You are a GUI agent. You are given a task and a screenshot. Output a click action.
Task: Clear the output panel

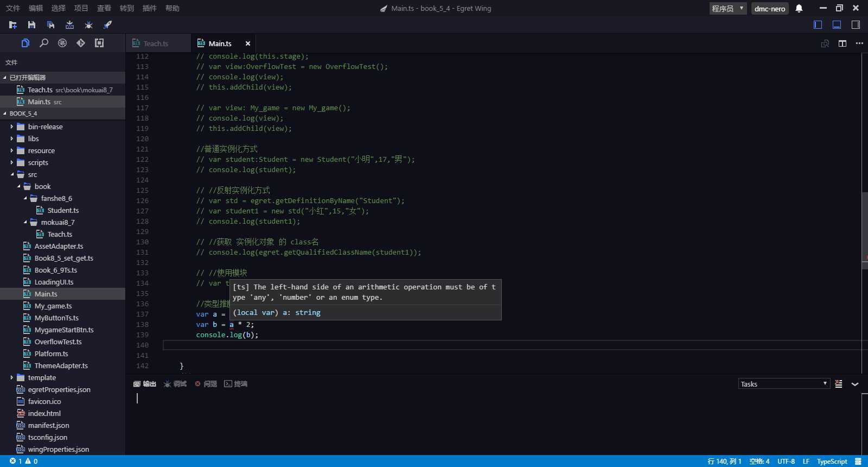pos(839,384)
